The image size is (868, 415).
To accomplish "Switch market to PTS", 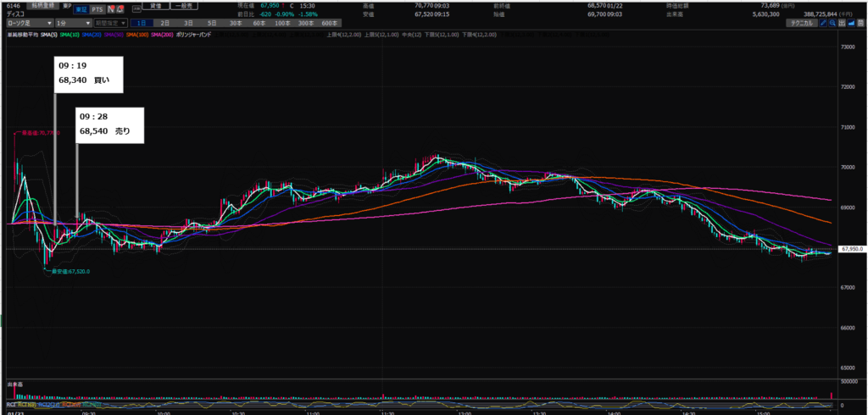I will (x=97, y=8).
